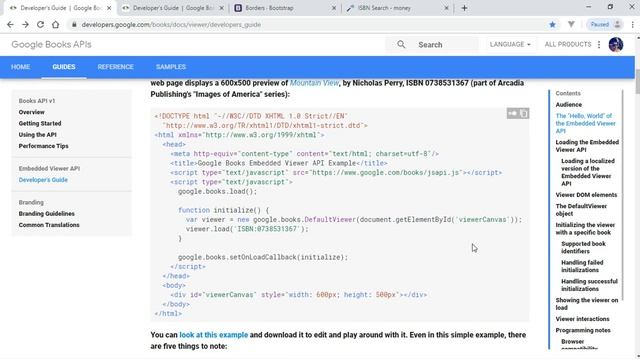This screenshot has height=360, width=640.
Task: Open the site more-options dots
Action: pyautogui.click(x=599, y=44)
